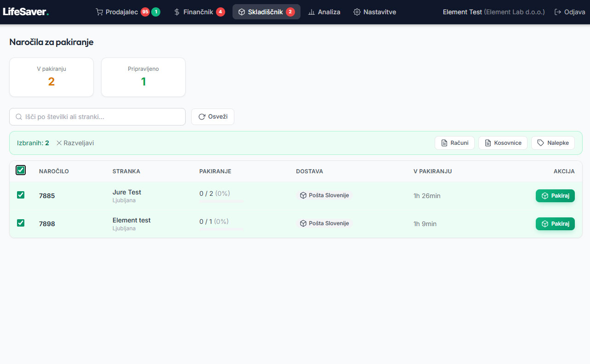Click Pakiraj for order 7898

[x=555, y=224]
